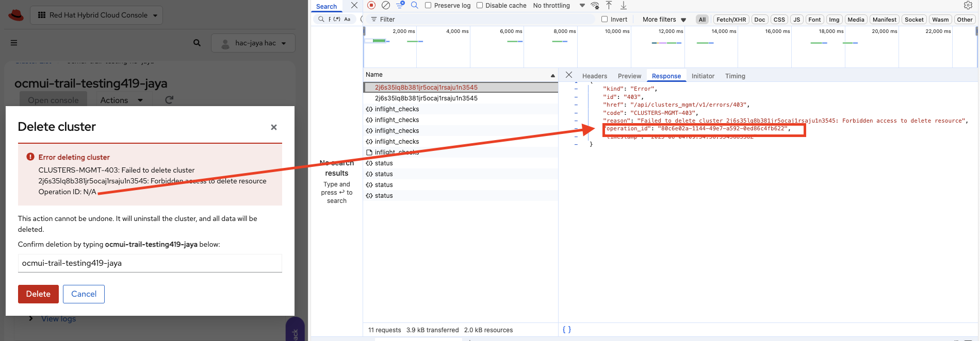
Task: Close the Delete cluster dialog with X
Action: pos(274,127)
